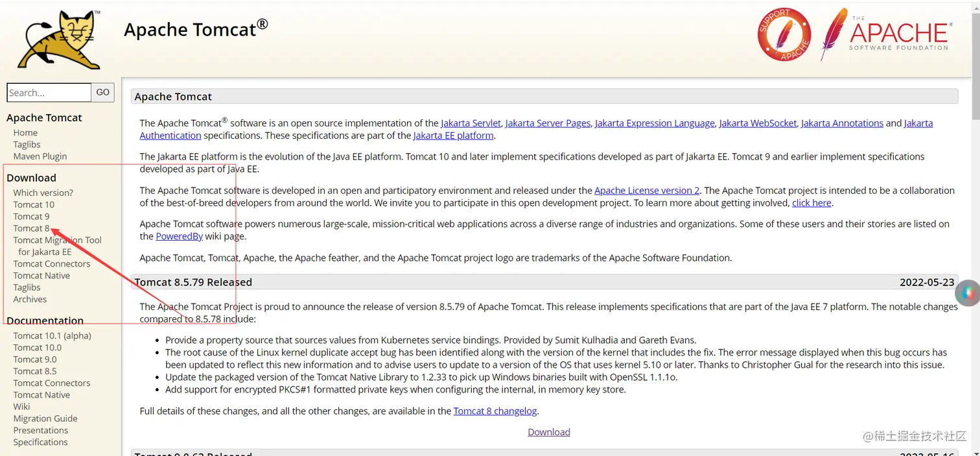Open Tomcat Native documentation link
The height and width of the screenshot is (456, 980).
click(41, 395)
